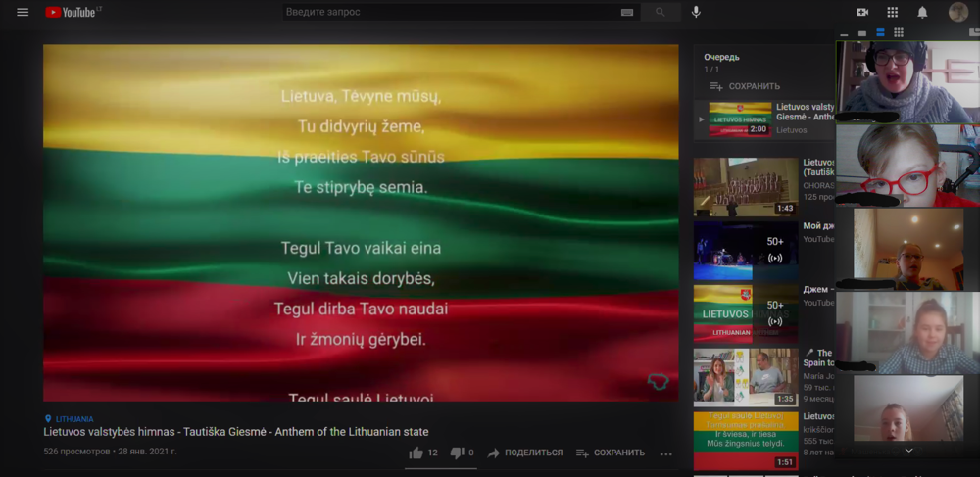Select the blue stacked thumbnail strip view
980x477 pixels.
click(880, 33)
